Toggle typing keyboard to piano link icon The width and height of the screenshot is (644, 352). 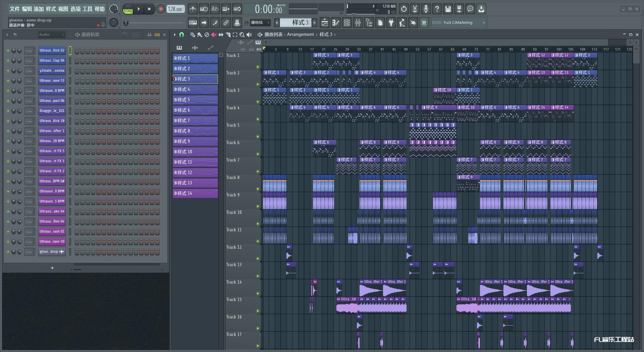pos(193,23)
